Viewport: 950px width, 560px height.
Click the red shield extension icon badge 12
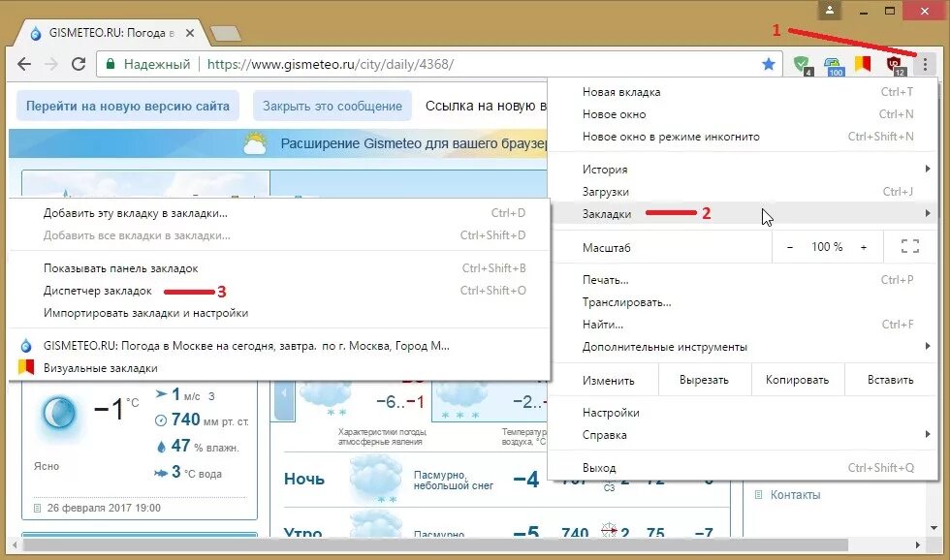(x=896, y=65)
